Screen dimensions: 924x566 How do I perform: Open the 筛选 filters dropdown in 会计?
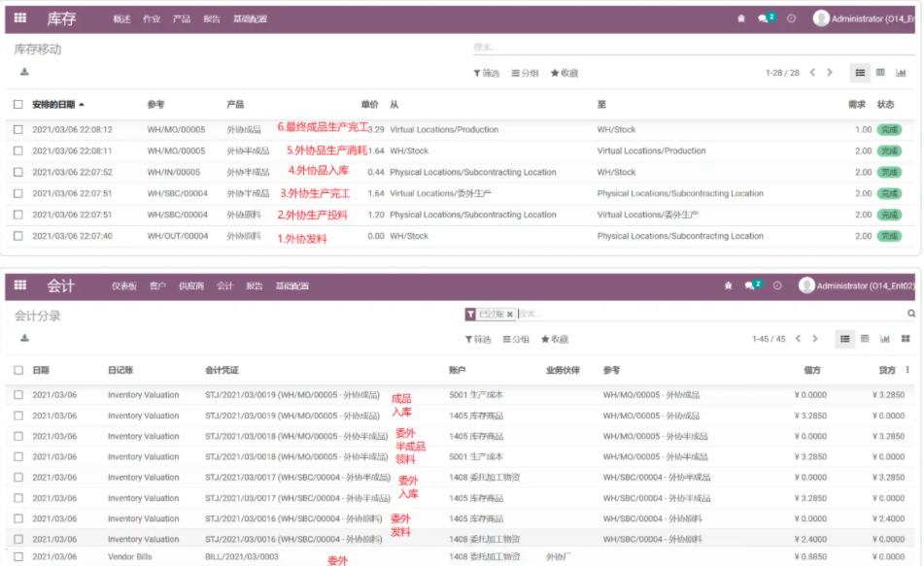[x=477, y=339]
